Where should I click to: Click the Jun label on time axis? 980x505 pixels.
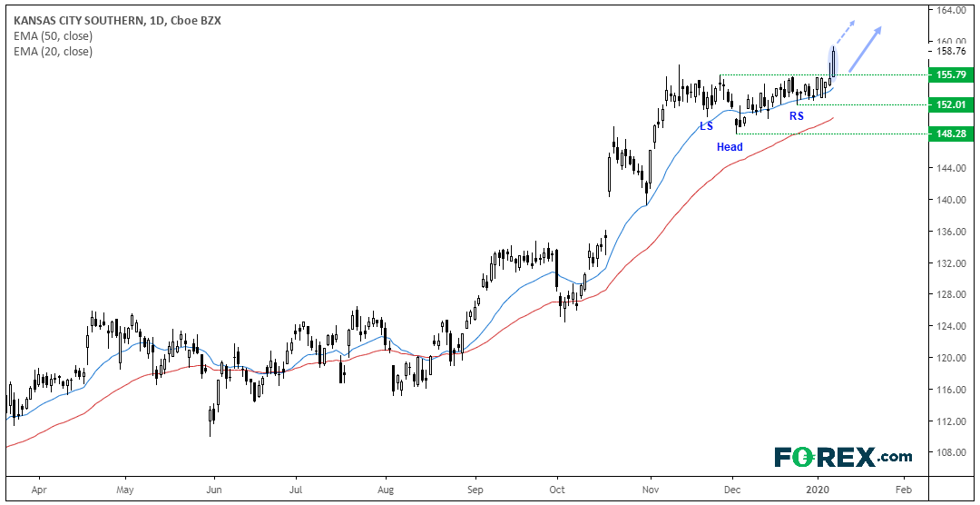coord(214,490)
